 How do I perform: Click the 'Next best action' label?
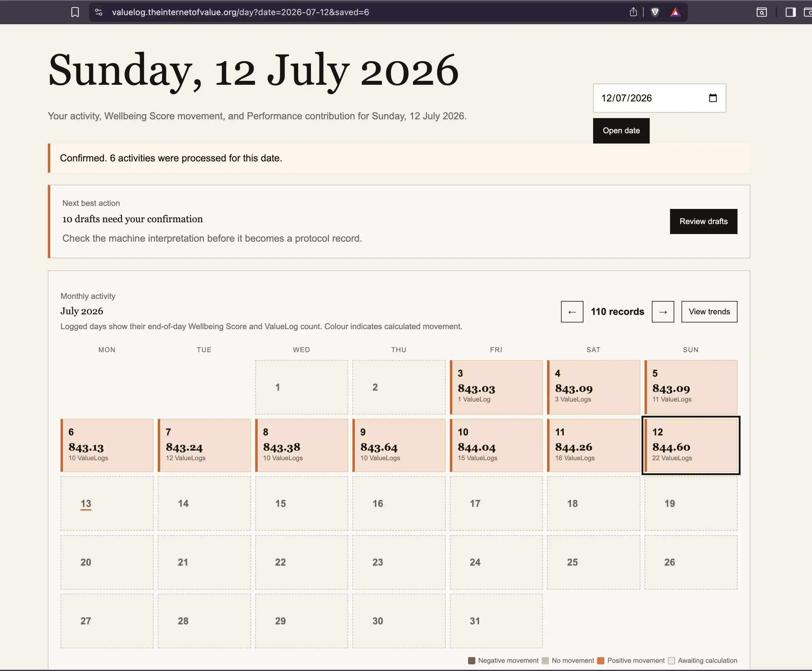tap(91, 203)
